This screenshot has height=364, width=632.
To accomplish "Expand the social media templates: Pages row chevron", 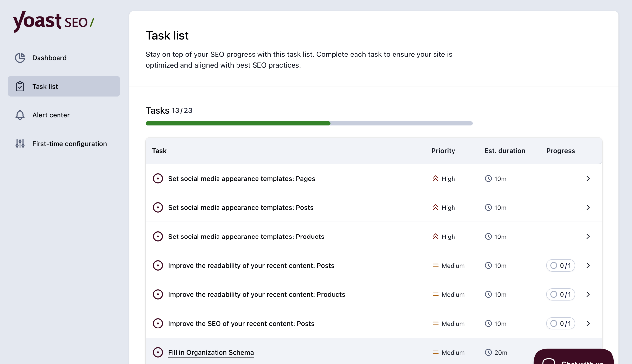I will [x=588, y=179].
